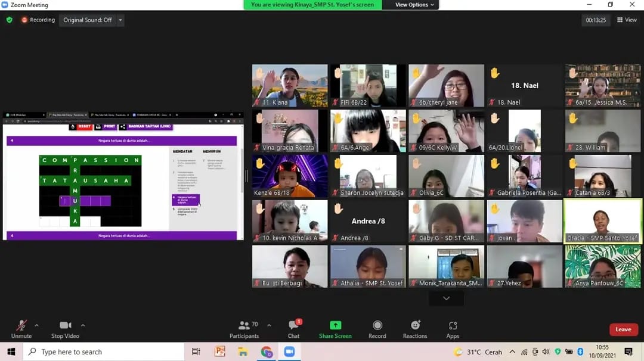Expand the View Options dropdown
The image size is (644, 361).
tap(415, 5)
